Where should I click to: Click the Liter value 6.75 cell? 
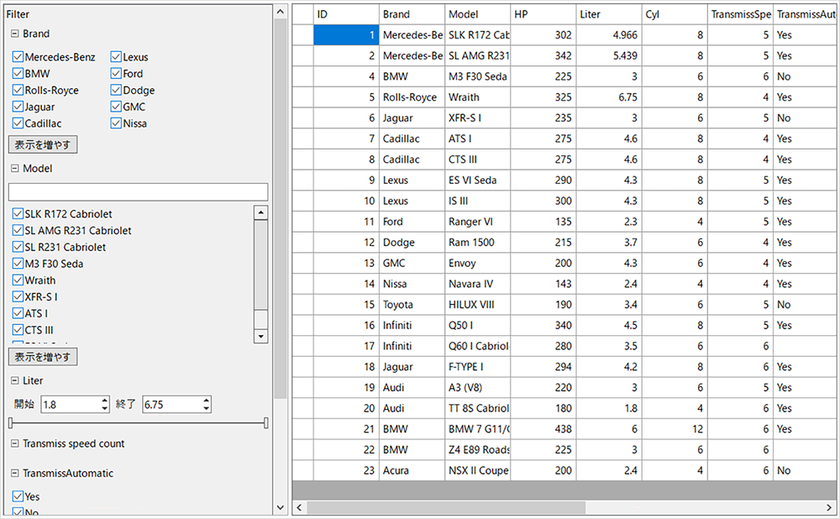point(609,97)
